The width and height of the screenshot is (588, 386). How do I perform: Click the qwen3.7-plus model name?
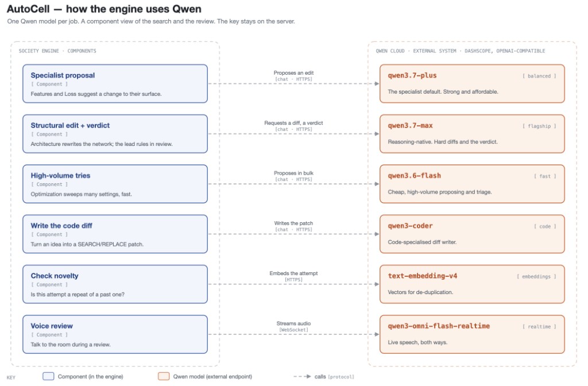click(412, 75)
